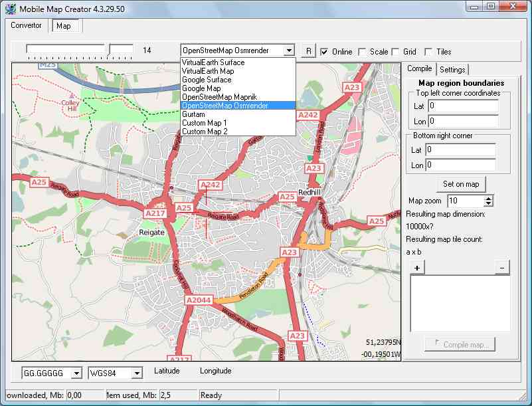Image resolution: width=532 pixels, height=406 pixels.
Task: Open the GG.GGGGG coordinate format dropdown
Action: coord(76,373)
